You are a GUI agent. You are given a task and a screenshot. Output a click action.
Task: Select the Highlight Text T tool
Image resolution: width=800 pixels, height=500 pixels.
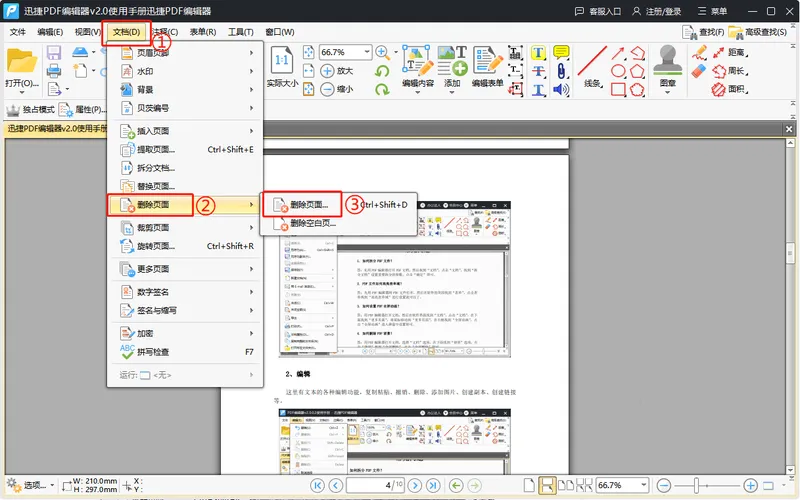(x=538, y=53)
